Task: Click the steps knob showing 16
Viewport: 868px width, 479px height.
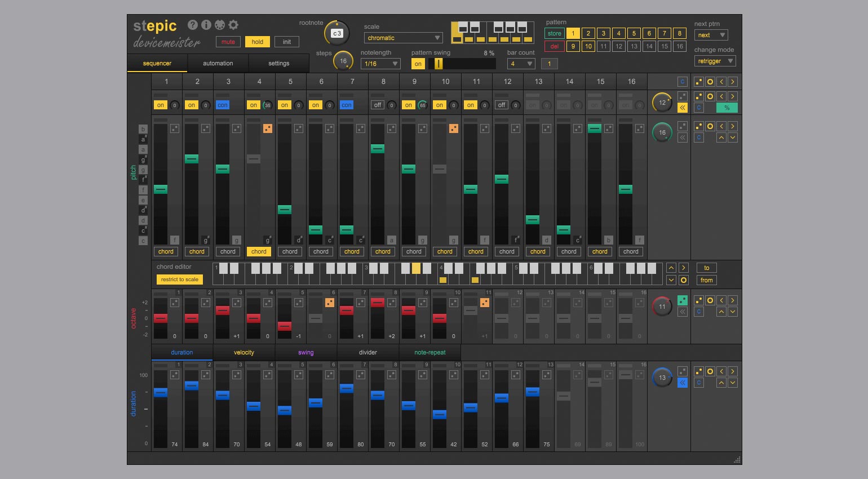Action: [343, 61]
